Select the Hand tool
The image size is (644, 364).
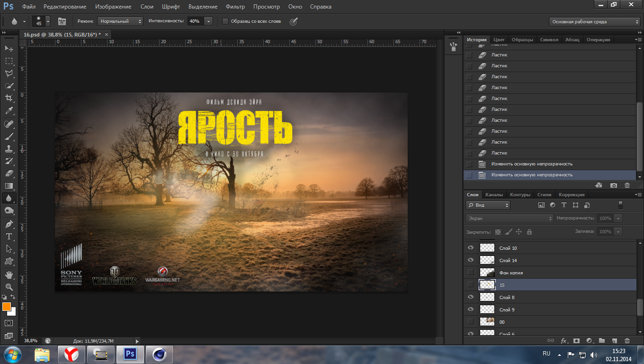[9, 274]
